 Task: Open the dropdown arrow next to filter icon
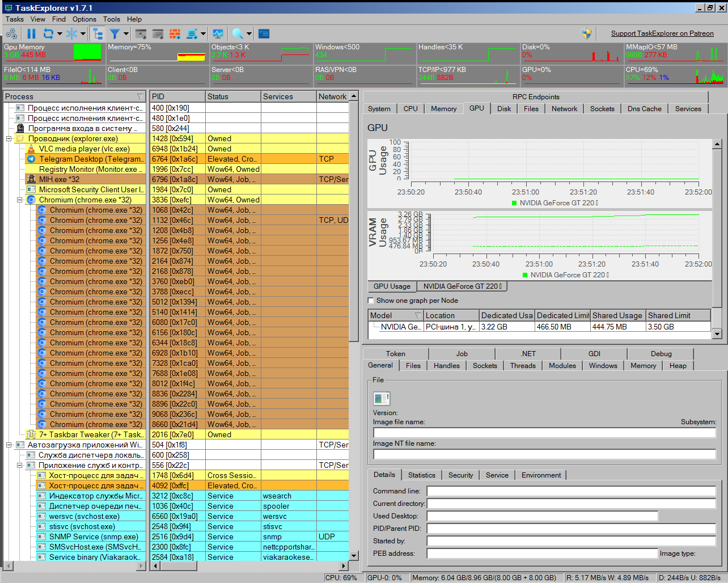tap(126, 34)
